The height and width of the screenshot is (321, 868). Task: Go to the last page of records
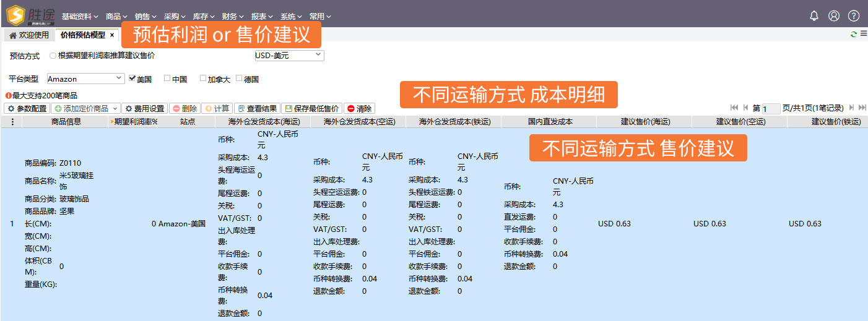point(862,108)
